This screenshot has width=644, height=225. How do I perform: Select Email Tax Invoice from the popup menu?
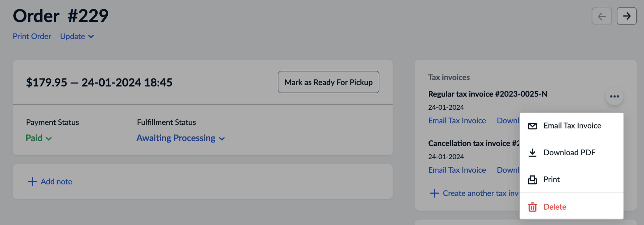[572, 126]
